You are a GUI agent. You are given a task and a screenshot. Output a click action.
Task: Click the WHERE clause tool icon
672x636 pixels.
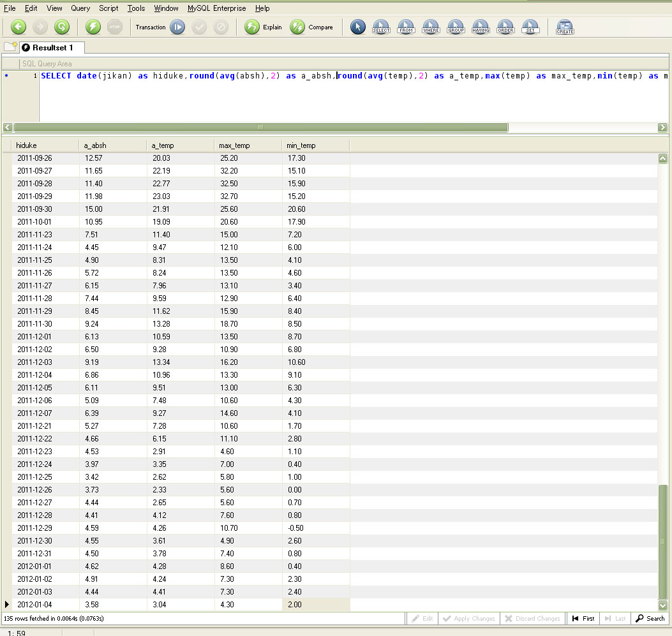click(x=431, y=27)
